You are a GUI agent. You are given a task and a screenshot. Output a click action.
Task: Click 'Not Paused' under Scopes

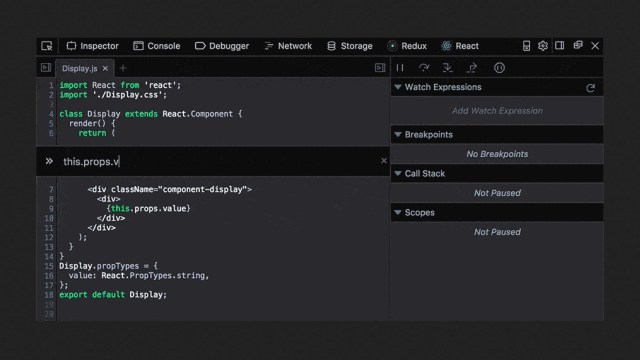coord(497,232)
